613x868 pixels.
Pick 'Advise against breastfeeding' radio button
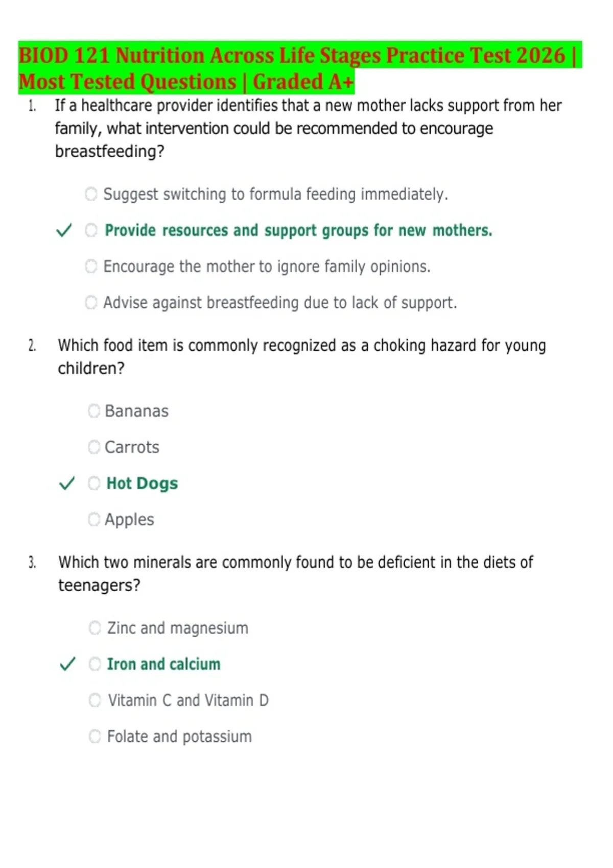point(91,303)
